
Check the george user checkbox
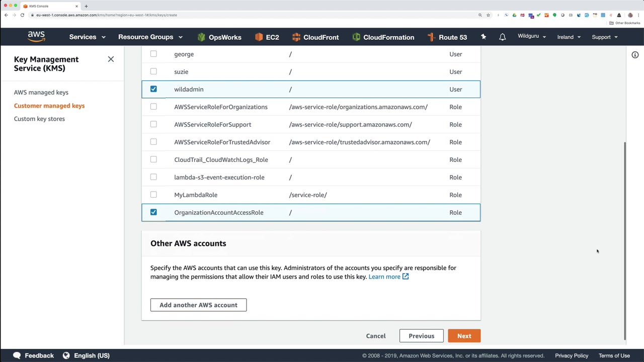(153, 54)
